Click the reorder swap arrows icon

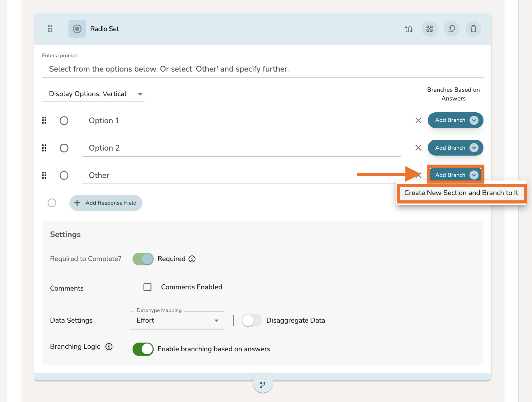pyautogui.click(x=408, y=29)
